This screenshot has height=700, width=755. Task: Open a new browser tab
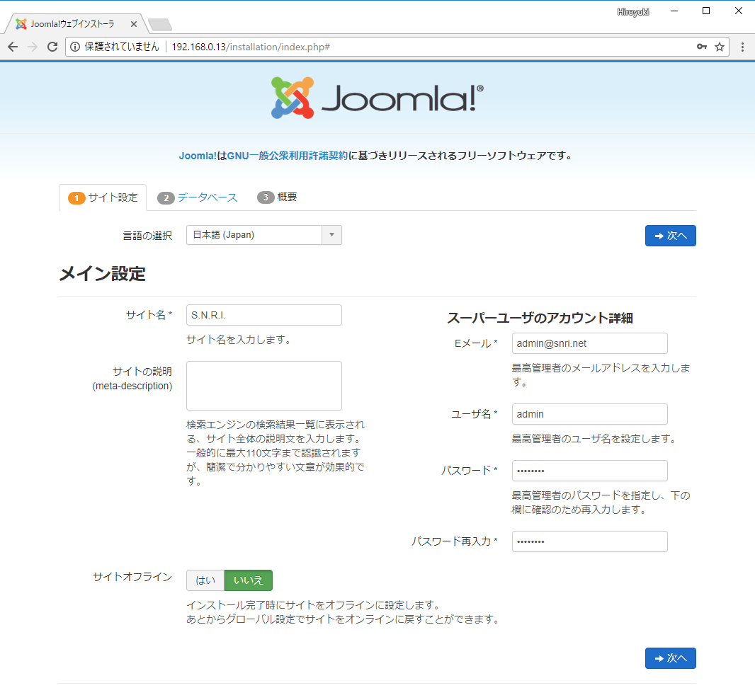click(x=160, y=24)
